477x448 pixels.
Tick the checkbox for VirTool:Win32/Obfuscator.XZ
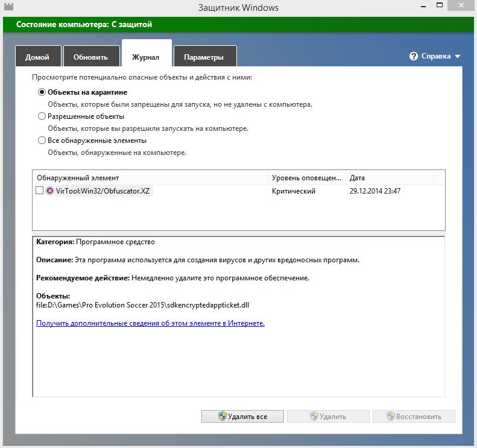coord(40,191)
